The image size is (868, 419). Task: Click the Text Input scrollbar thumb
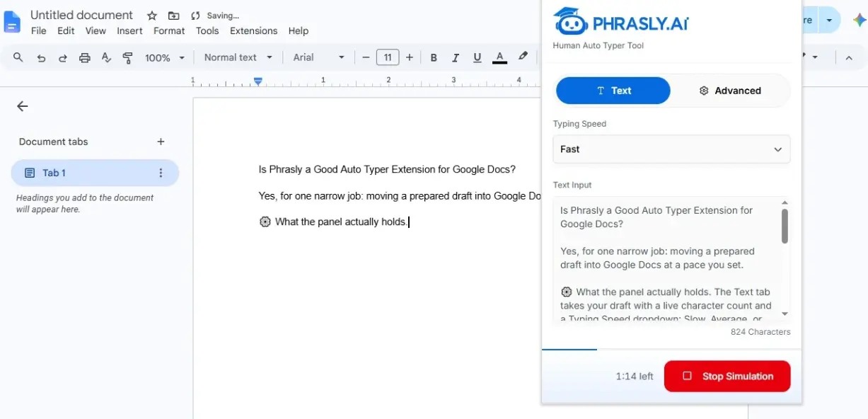pos(785,226)
